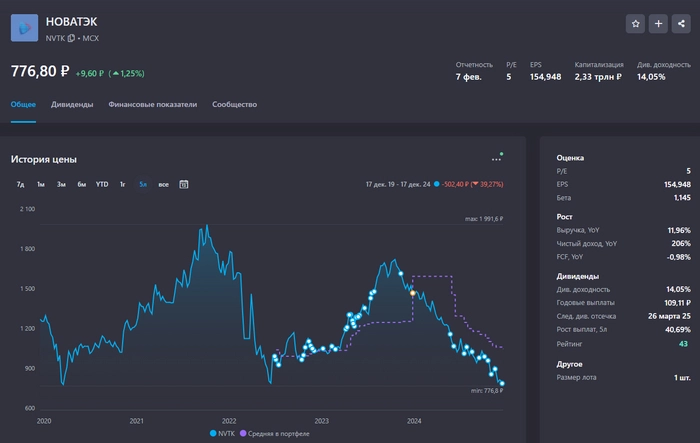Viewport: 700px width, 443px height.
Task: Go to the Сообщество tab
Action: 235,104
